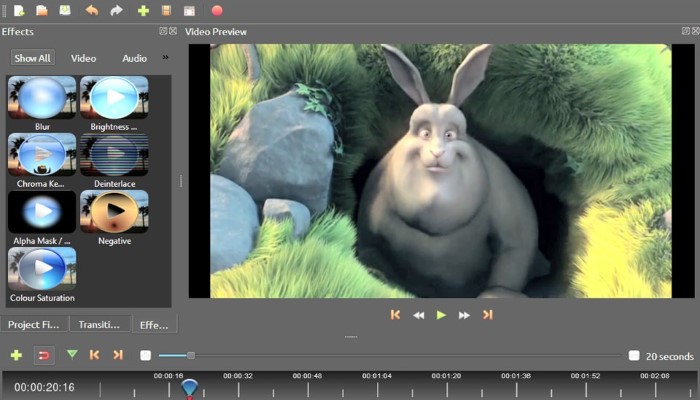This screenshot has width=700, height=400.
Task: Toggle the snapping magnet button
Action: click(44, 356)
